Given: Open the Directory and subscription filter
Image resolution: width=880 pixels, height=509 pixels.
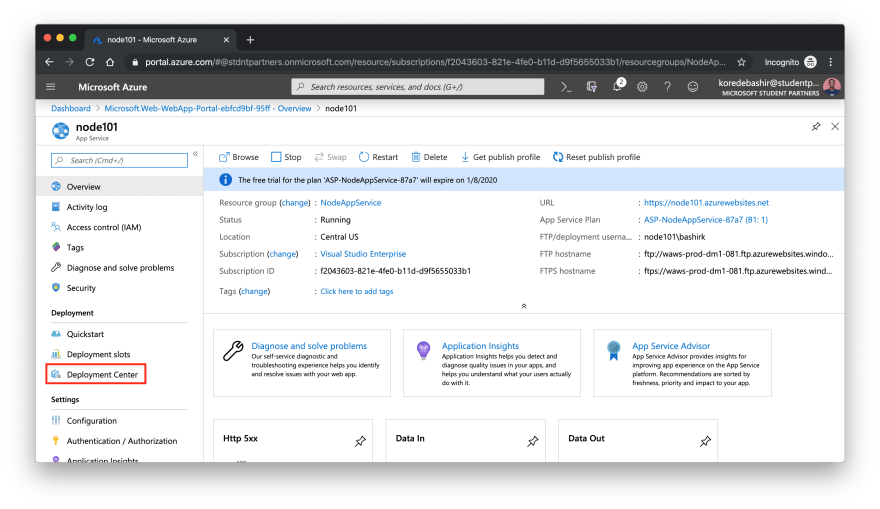Looking at the screenshot, I should [x=592, y=87].
